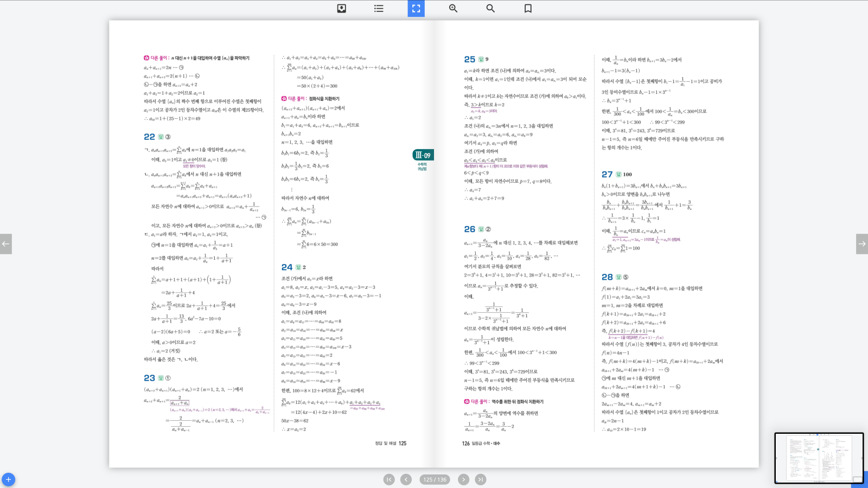
Task: Click the page number 125 footer
Action: 403,444
